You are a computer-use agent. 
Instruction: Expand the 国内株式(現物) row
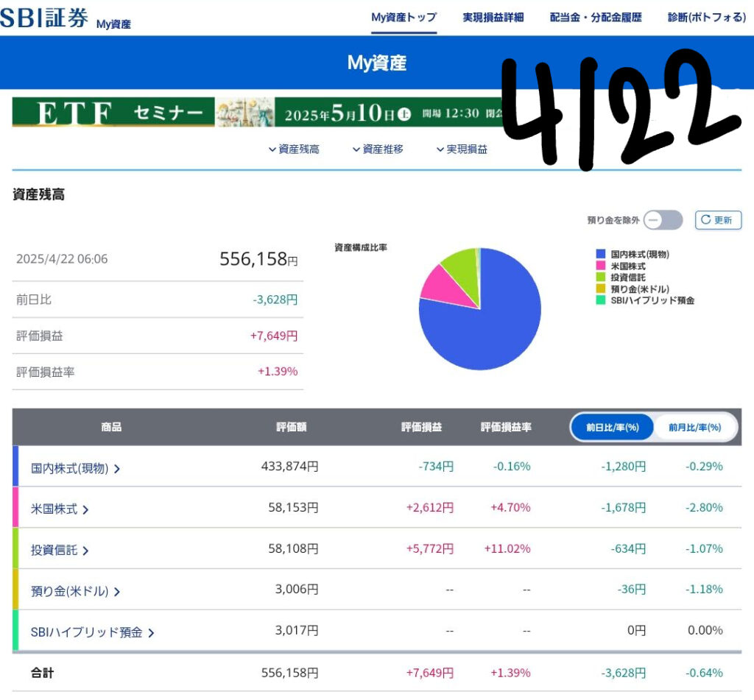[75, 468]
